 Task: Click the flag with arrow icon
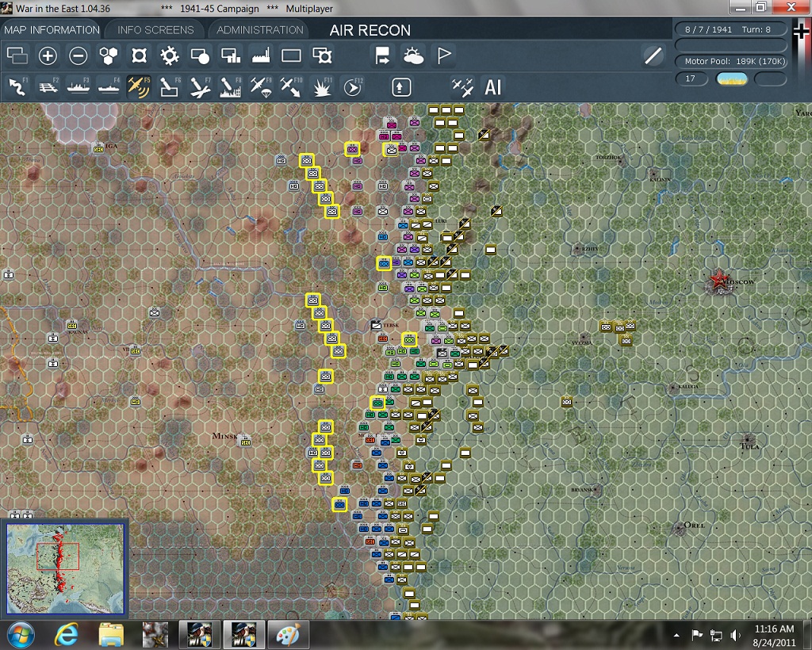(383, 55)
